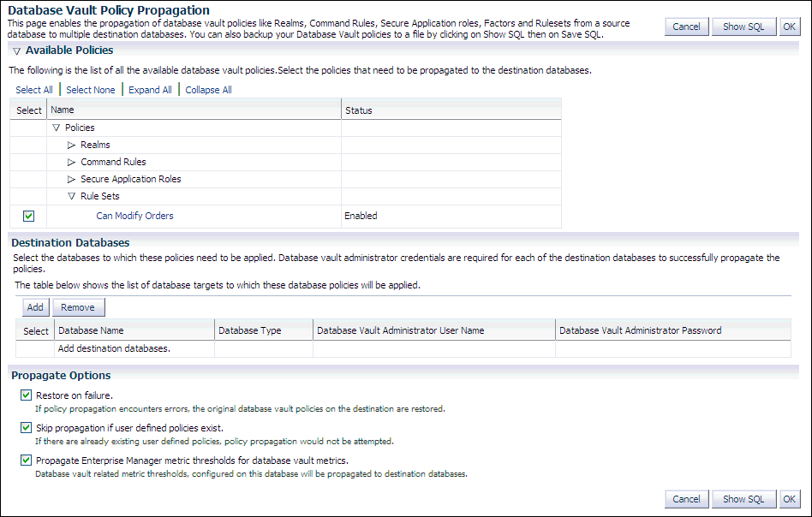This screenshot has height=517, width=812.
Task: Collapse the Policies tree node
Action: point(57,128)
